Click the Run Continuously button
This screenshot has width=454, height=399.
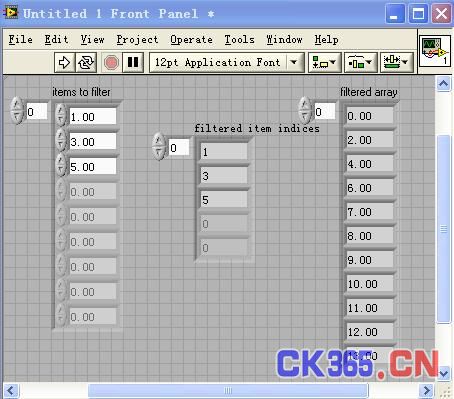pyautogui.click(x=86, y=62)
